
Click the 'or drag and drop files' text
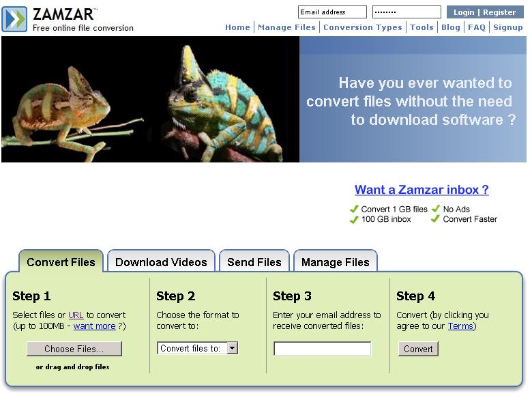(72, 367)
